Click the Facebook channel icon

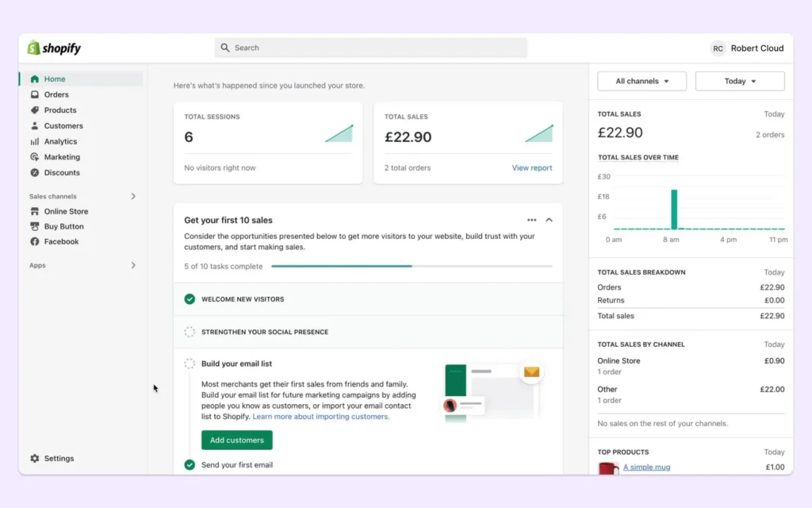[35, 241]
